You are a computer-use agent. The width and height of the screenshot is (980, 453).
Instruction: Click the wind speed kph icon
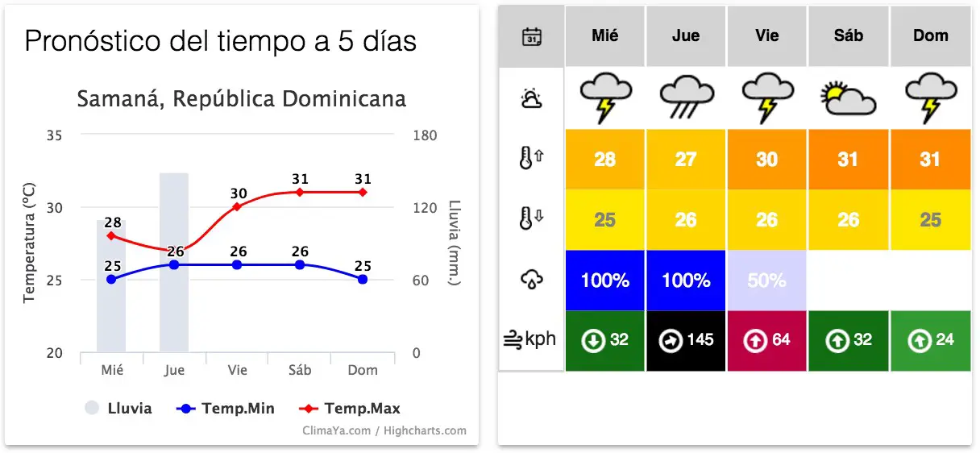[530, 339]
